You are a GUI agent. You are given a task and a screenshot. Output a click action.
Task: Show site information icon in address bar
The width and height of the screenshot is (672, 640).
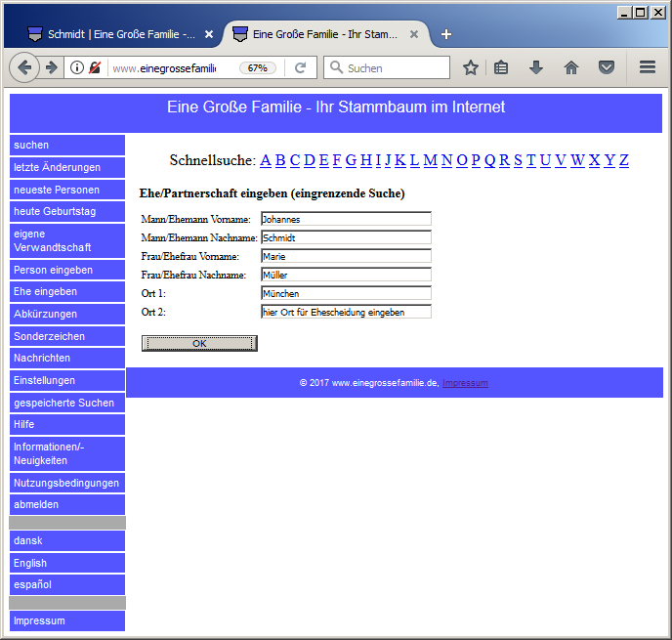[x=77, y=68]
